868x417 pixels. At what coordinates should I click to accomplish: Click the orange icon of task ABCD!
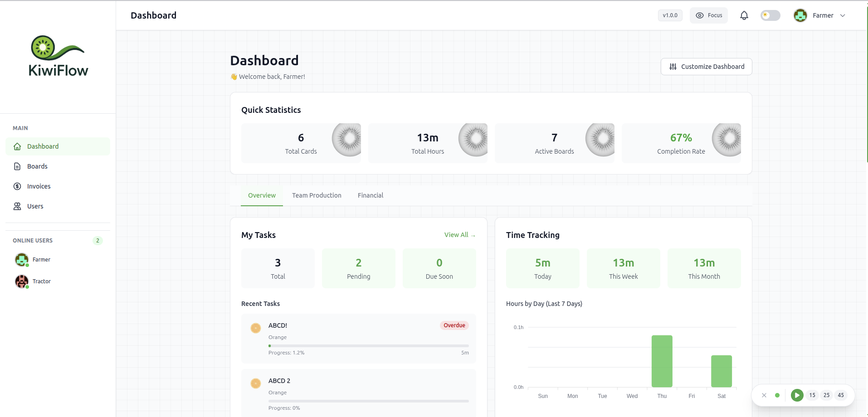(256, 328)
